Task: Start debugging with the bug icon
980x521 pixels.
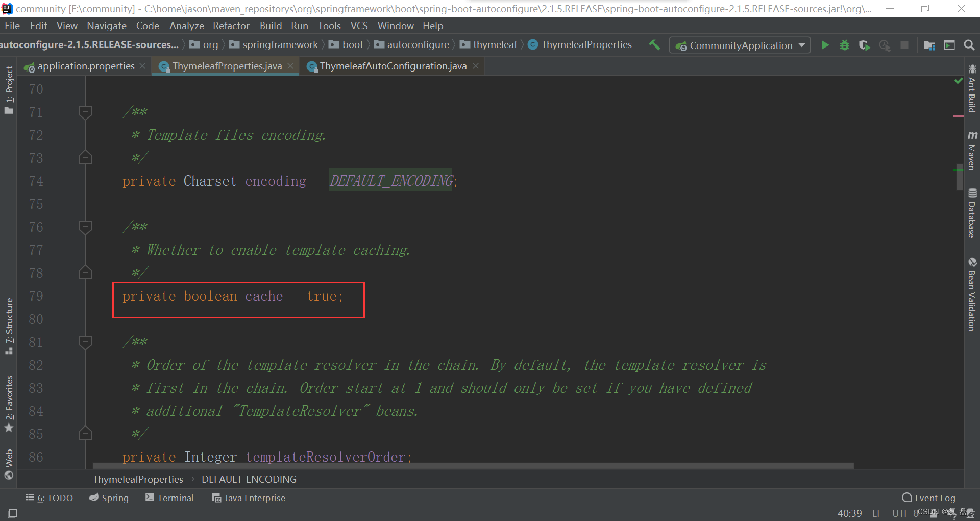Action: pos(845,45)
